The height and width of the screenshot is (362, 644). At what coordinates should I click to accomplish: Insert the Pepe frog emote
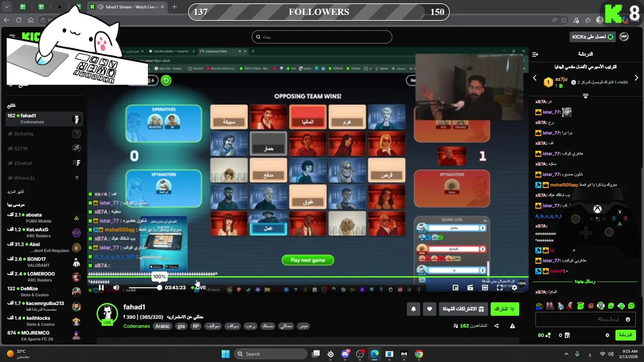[x=540, y=306]
